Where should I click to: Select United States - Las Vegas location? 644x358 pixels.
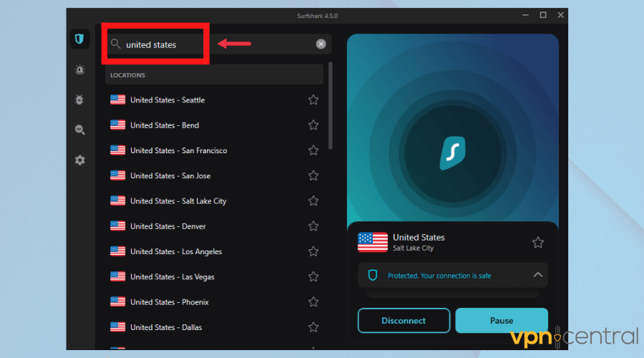point(215,276)
